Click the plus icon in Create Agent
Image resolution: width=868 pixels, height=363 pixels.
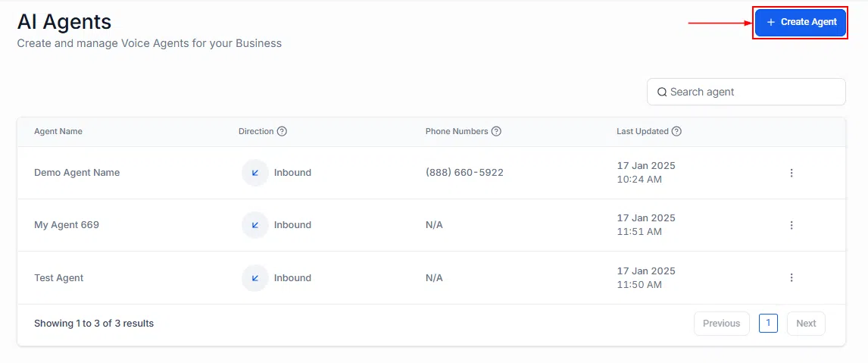click(x=770, y=22)
